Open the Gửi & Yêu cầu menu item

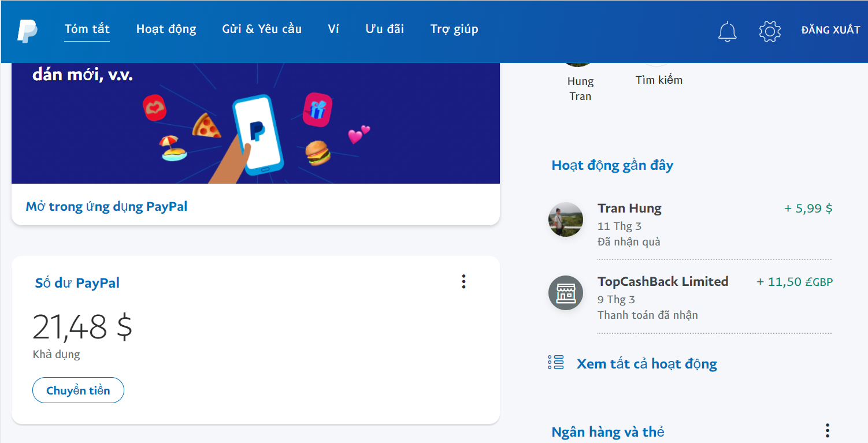[262, 29]
